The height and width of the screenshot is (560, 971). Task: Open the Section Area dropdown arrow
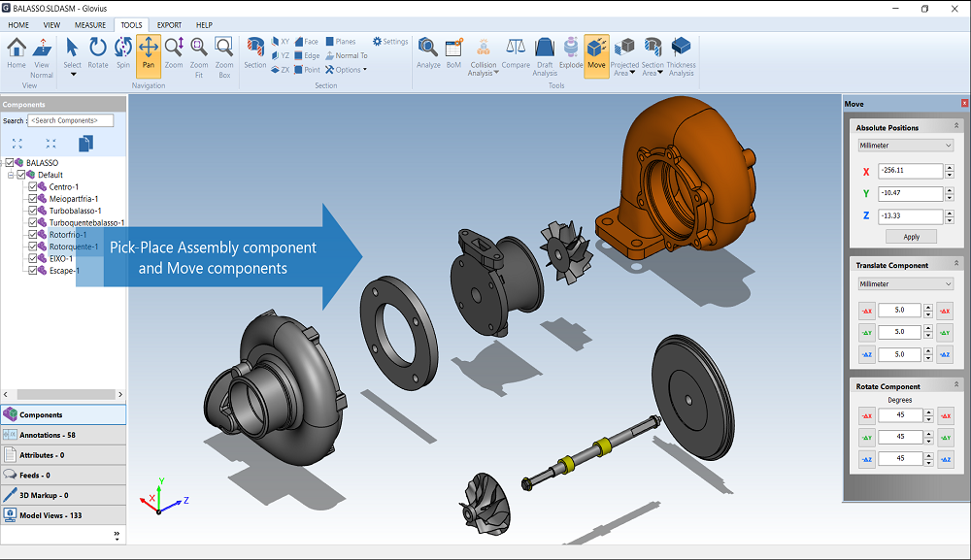pyautogui.click(x=660, y=73)
